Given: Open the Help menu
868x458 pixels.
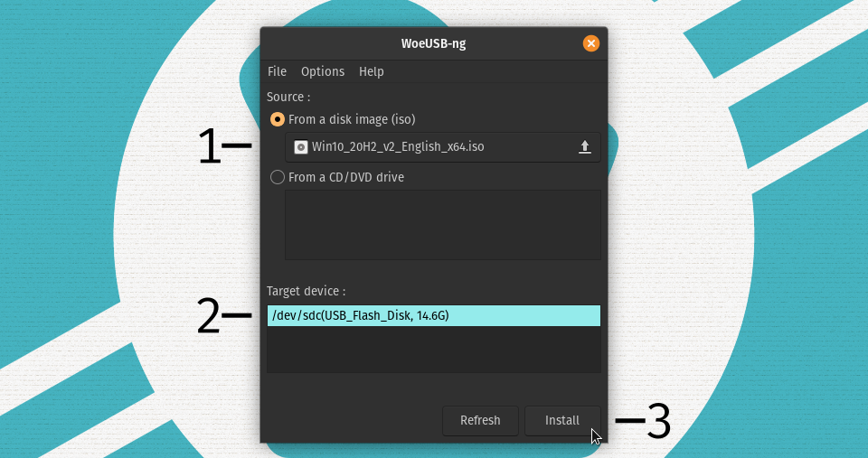Looking at the screenshot, I should 371,71.
